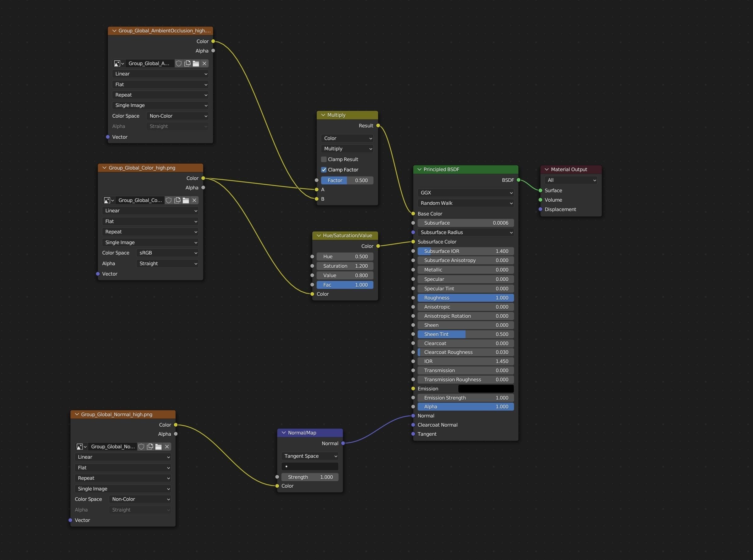Unlink image with X on Color texture node

[x=194, y=200]
